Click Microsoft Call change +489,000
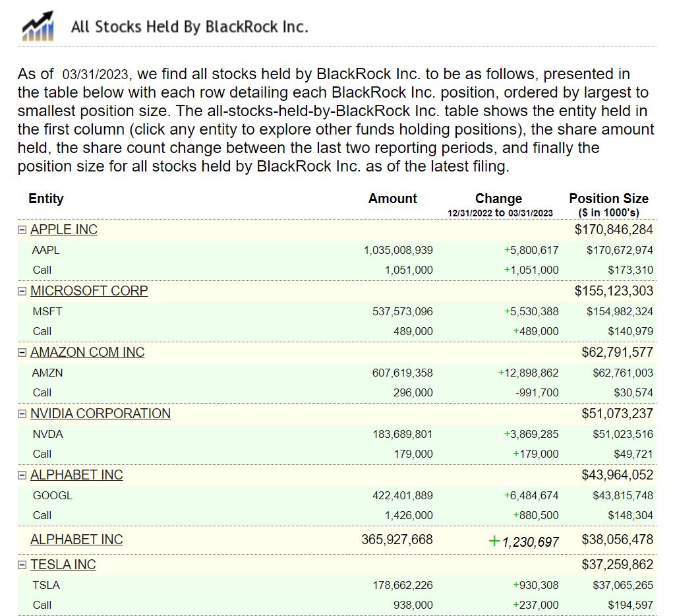Image resolution: width=673 pixels, height=616 pixels. (536, 331)
